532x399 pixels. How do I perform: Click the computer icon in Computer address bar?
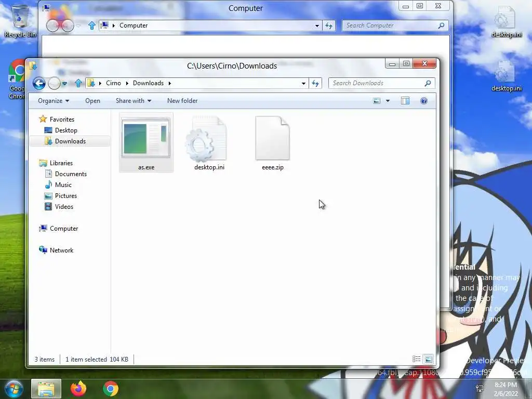[104, 25]
